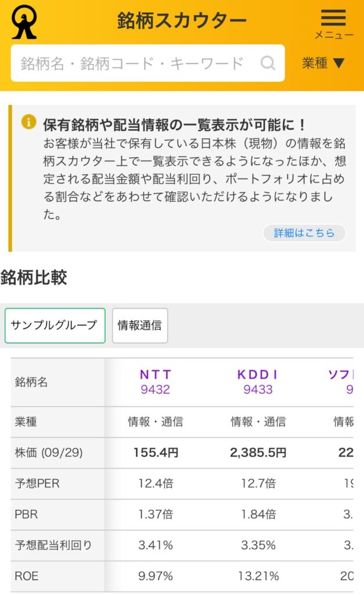Click the partially visible ソフトバンク stock link
Image resolution: width=364 pixels, height=595 pixels.
click(341, 382)
